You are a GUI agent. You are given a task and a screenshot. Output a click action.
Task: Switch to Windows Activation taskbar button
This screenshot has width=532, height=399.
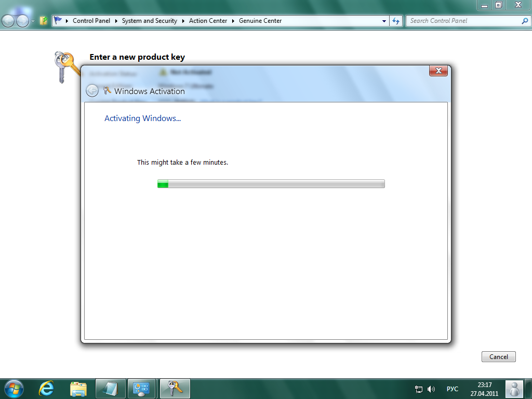coord(175,389)
